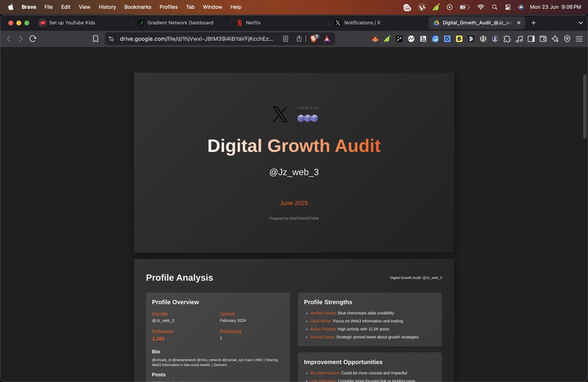Screen dimensions: 588x382
Task: Click the February 2024 joined date
Action: pyautogui.click(x=233, y=321)
